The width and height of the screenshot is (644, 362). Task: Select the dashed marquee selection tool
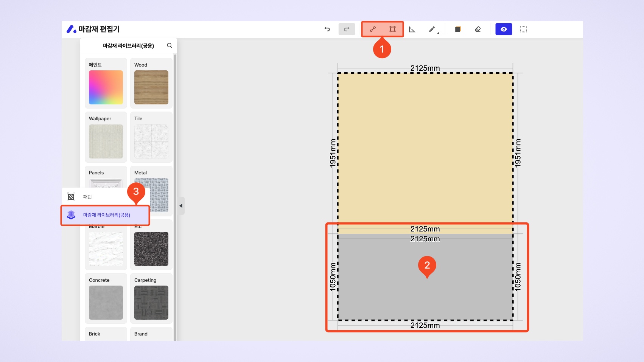(x=523, y=29)
